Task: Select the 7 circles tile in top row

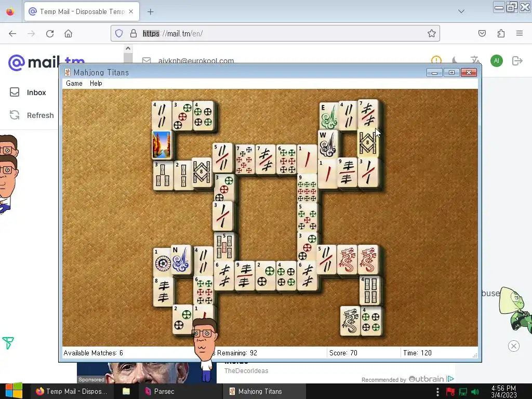Action: 245,159
